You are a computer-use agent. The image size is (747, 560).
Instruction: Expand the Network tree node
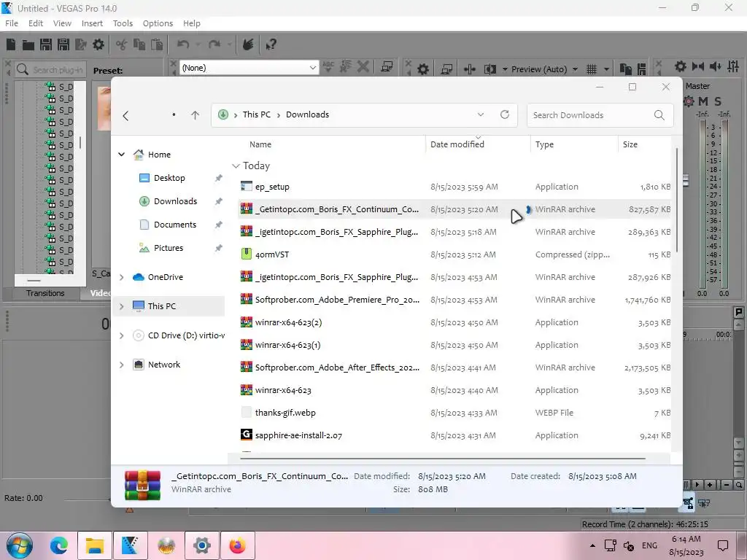coord(122,365)
